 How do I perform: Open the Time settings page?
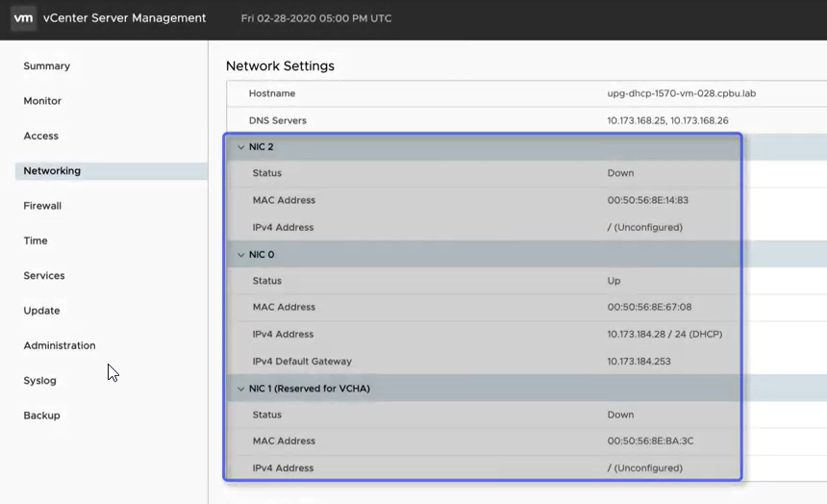pos(36,240)
